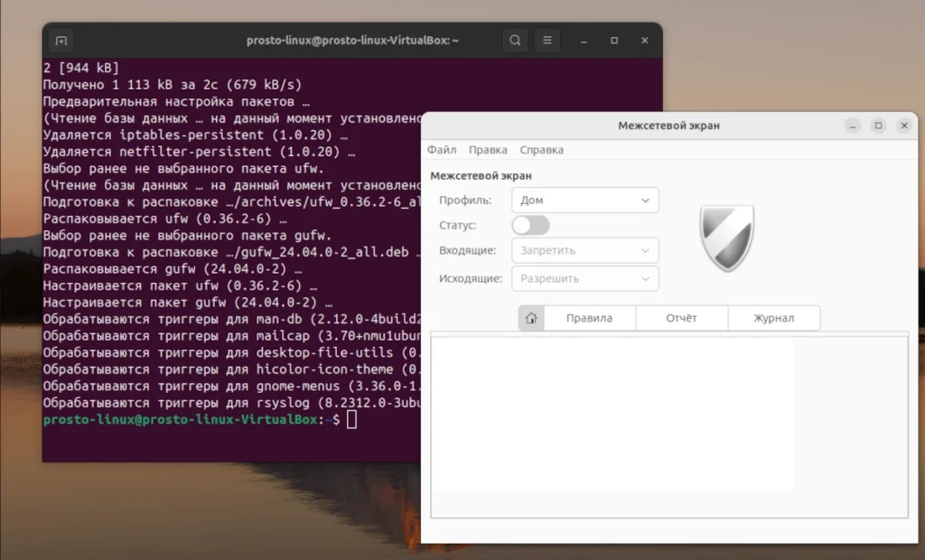Open the Входящие dropdown showing Запретить

pyautogui.click(x=584, y=250)
